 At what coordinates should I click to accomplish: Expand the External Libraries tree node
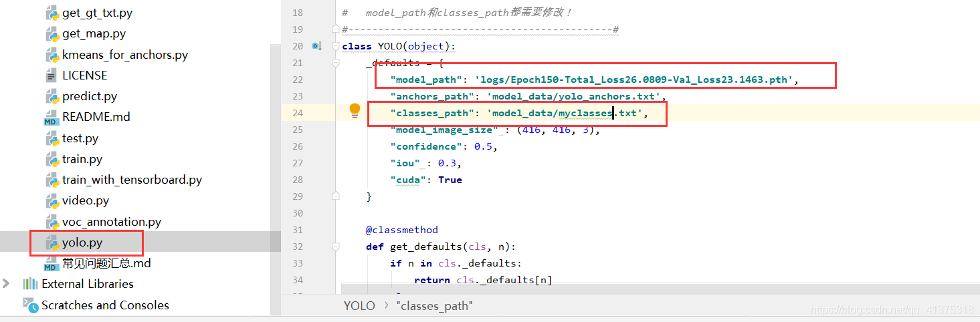(x=7, y=284)
